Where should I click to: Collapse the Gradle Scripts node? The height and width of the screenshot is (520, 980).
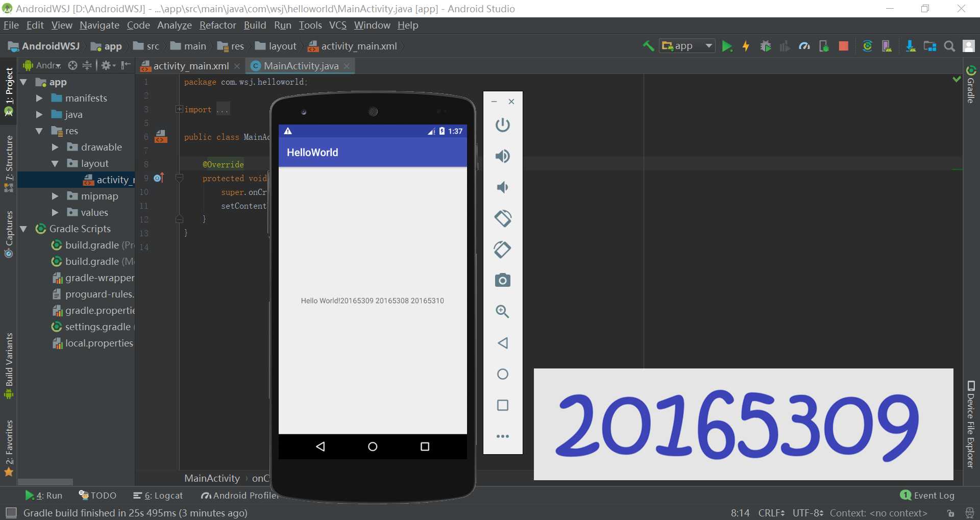coord(23,229)
